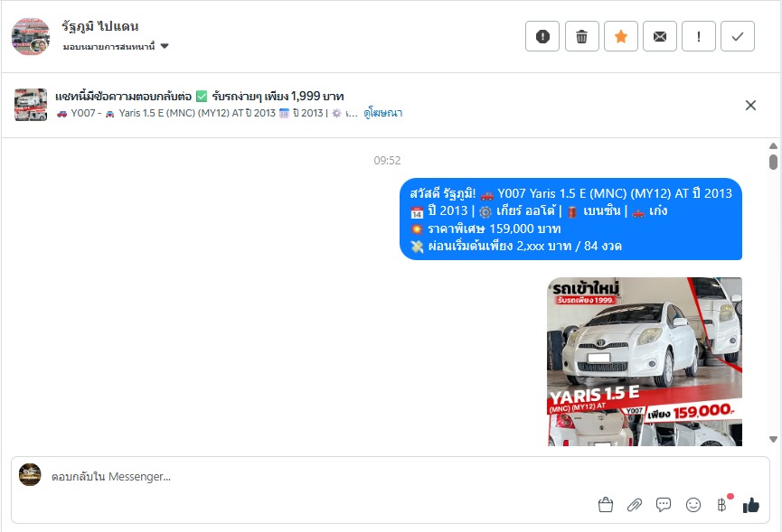Mark conversation unread with envelope icon
Viewport: 782px width, 532px height.
tap(660, 36)
